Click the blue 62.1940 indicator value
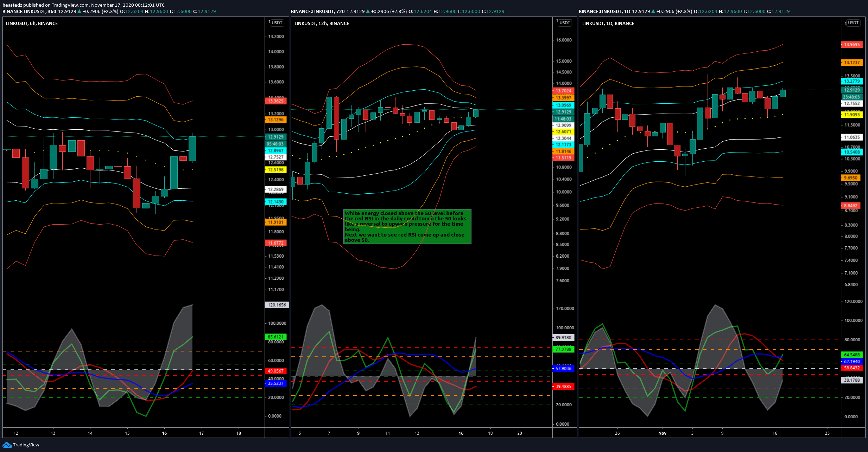The width and height of the screenshot is (868, 452). (x=852, y=361)
